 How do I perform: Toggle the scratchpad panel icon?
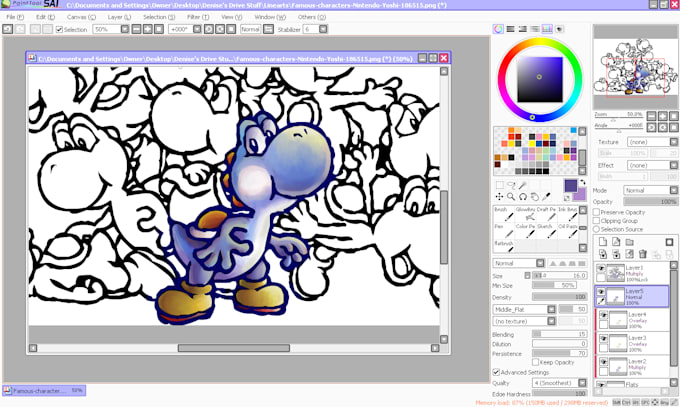point(559,29)
